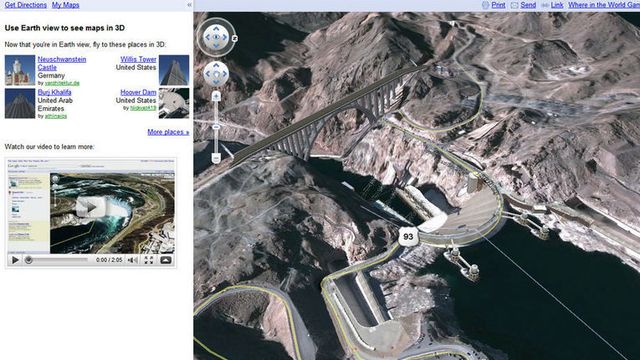The width and height of the screenshot is (640, 360).
Task: Open Get Directions
Action: click(26, 5)
